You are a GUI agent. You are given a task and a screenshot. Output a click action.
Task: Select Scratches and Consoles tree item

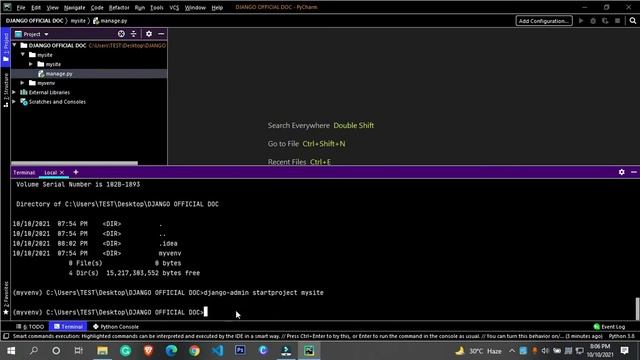pos(57,102)
